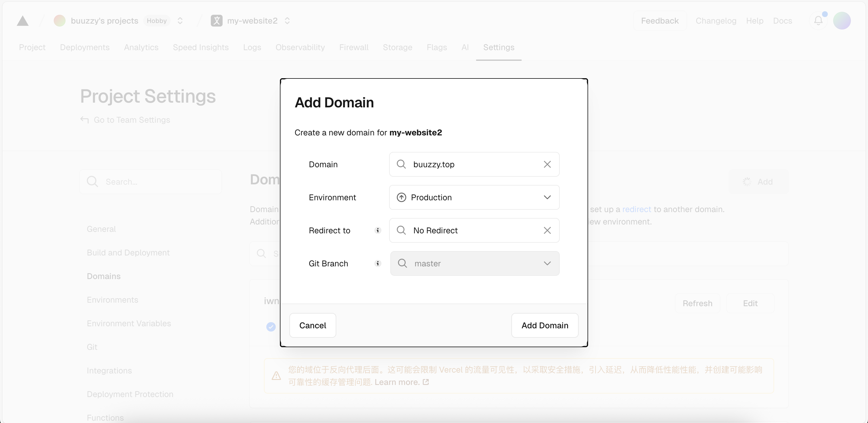Open Domains settings section
Screen dimensions: 868x423
(x=104, y=276)
